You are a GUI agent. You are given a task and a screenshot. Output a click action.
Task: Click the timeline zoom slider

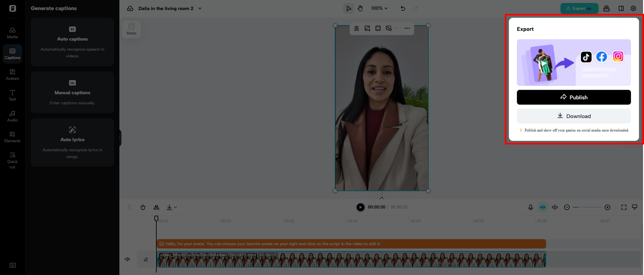coord(587,207)
